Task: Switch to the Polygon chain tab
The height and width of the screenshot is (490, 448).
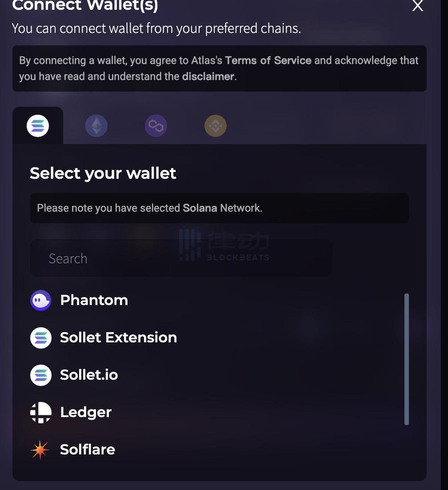Action: coord(156,126)
